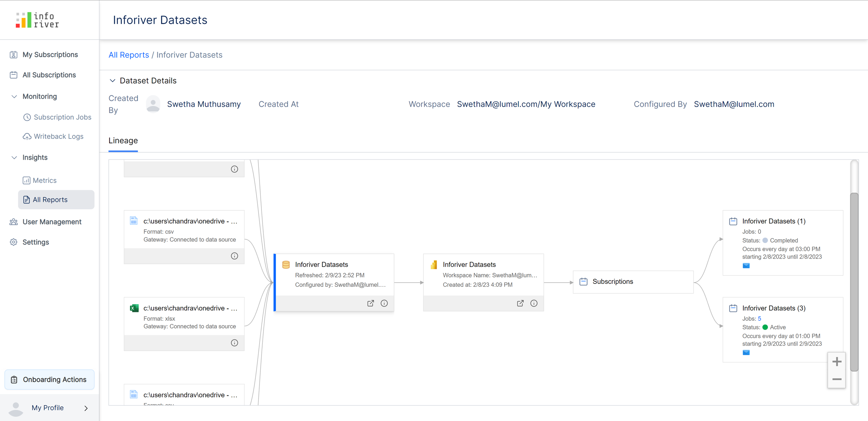Click info icon on Inforiver Datasets dataset node

[x=384, y=303]
